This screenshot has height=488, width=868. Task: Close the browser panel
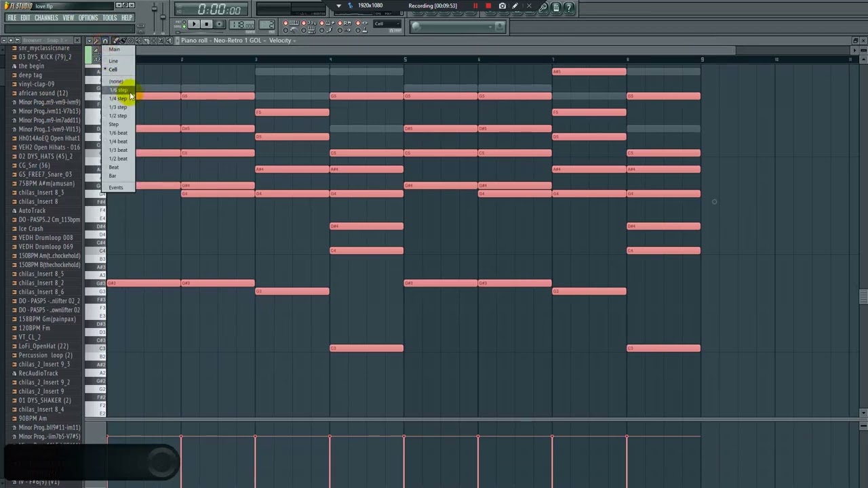coord(77,40)
